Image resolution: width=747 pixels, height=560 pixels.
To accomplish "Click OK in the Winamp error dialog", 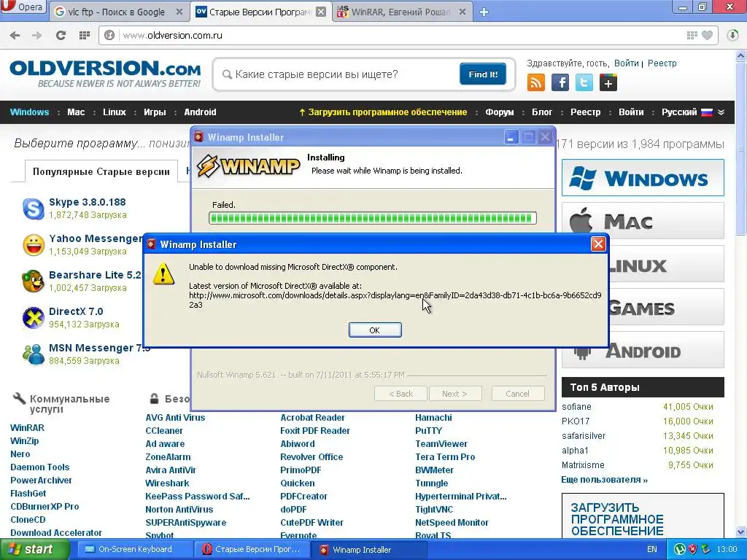I will (375, 330).
